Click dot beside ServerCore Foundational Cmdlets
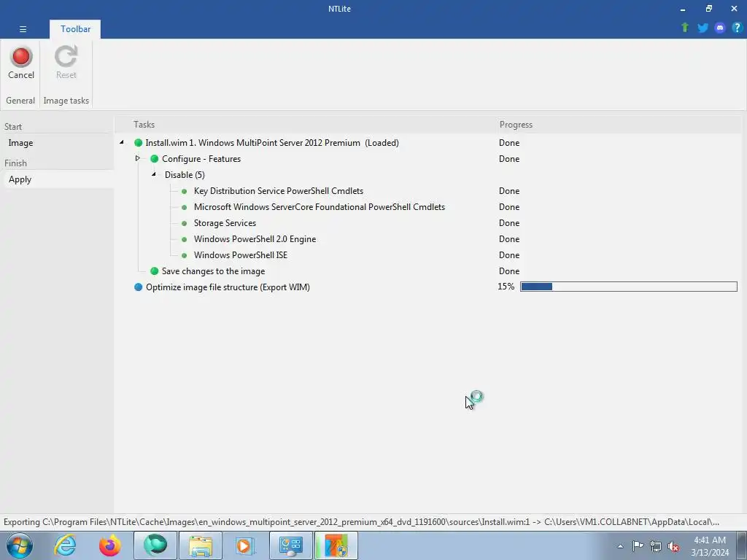The image size is (747, 560). [x=185, y=207]
